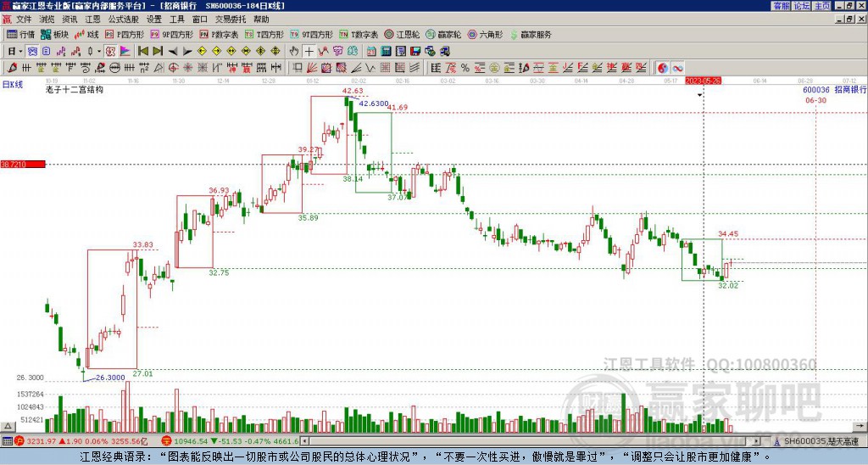
Task: Click the 06-30 forecast date label
Action: 816,100
